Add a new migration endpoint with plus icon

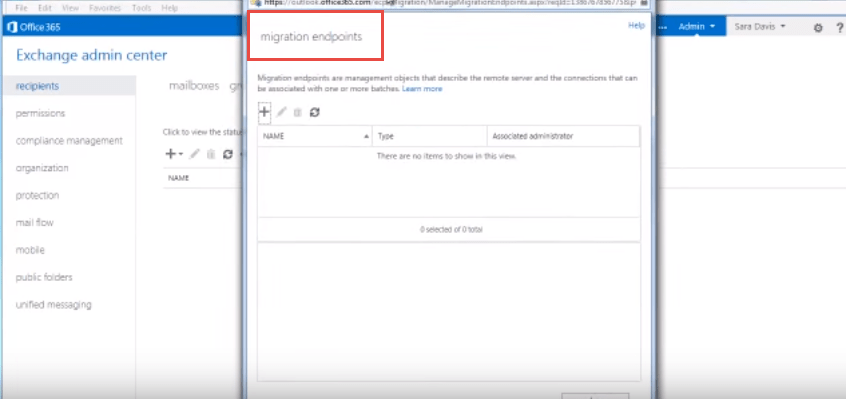(x=264, y=112)
